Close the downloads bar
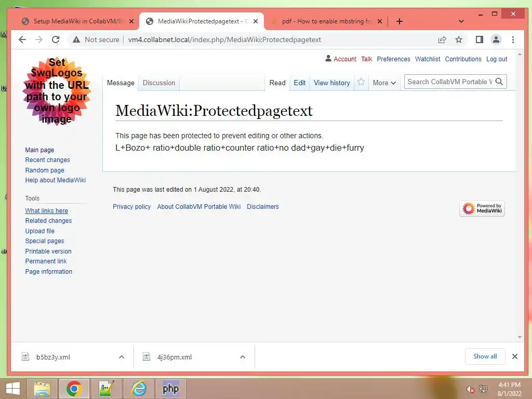Screen dimensions: 532x399 point(515,356)
